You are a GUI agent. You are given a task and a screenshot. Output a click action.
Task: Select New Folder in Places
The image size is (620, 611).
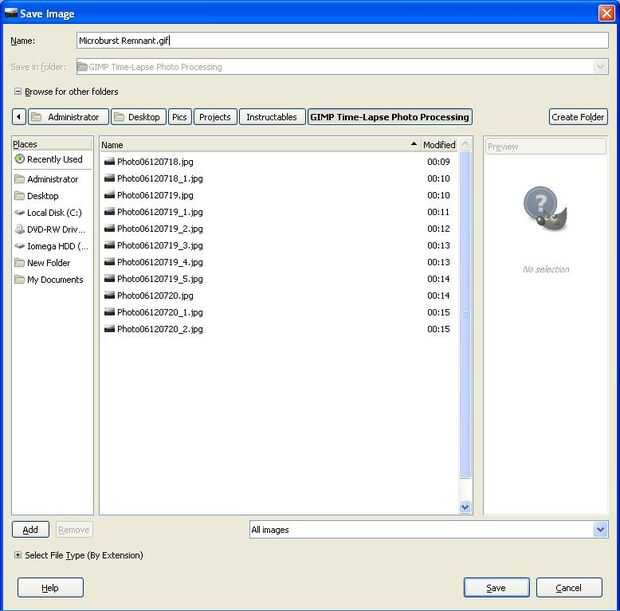(x=52, y=263)
